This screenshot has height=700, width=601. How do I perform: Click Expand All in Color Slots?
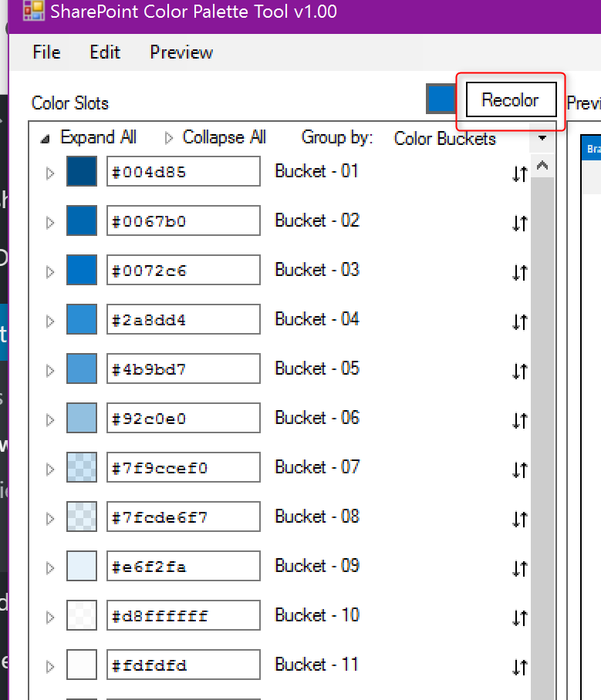pos(89,137)
